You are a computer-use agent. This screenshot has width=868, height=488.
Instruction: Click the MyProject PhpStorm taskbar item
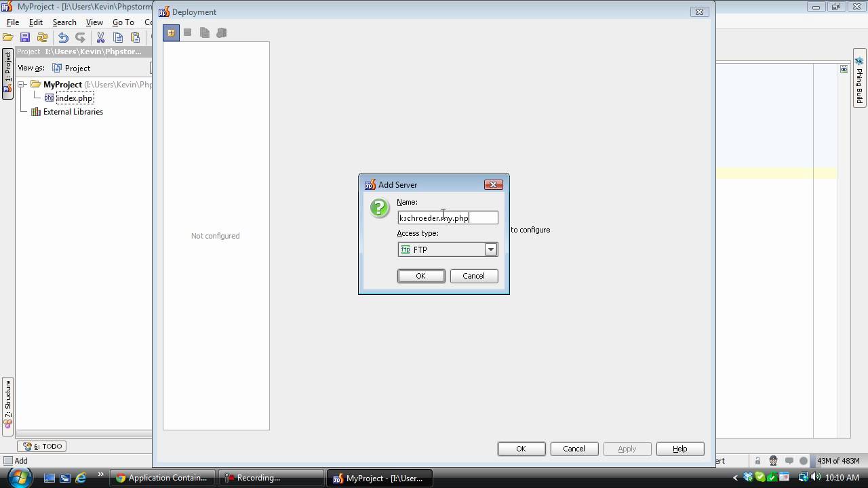pyautogui.click(x=379, y=478)
